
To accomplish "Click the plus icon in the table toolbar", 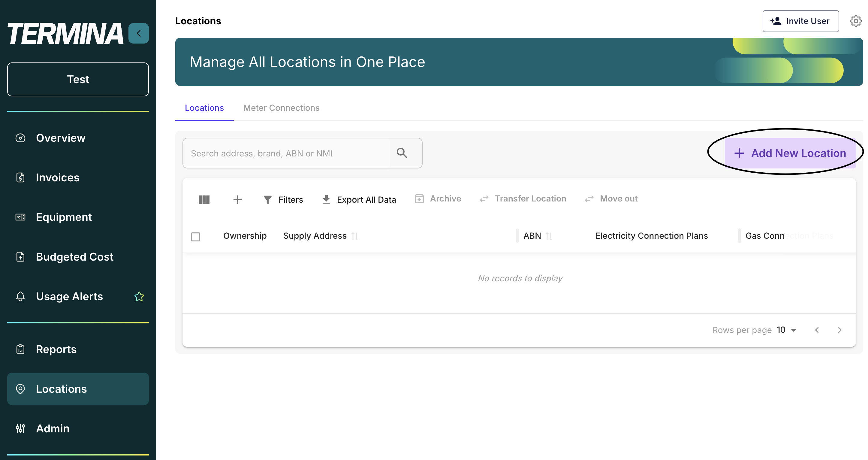I will 237,200.
